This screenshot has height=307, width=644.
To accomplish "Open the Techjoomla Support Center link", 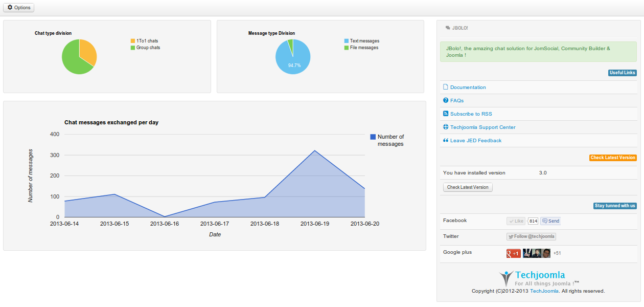I will pos(482,127).
